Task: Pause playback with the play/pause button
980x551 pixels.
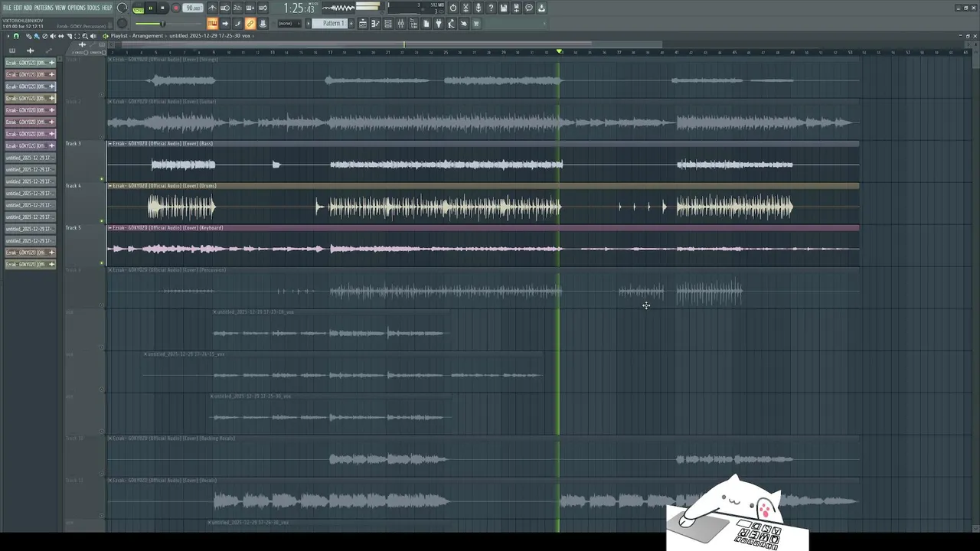Action: 151,8
